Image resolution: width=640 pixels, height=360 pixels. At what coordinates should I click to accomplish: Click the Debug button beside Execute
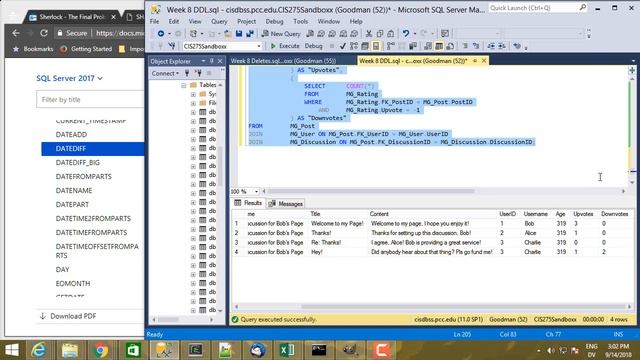pos(313,46)
